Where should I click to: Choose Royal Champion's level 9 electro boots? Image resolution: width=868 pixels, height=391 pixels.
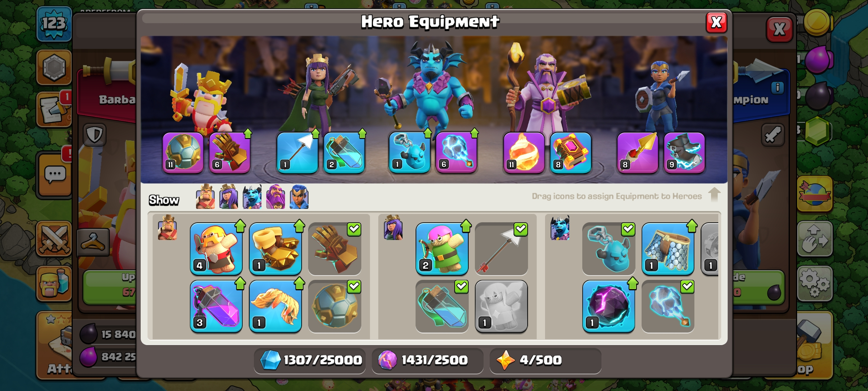tap(684, 153)
